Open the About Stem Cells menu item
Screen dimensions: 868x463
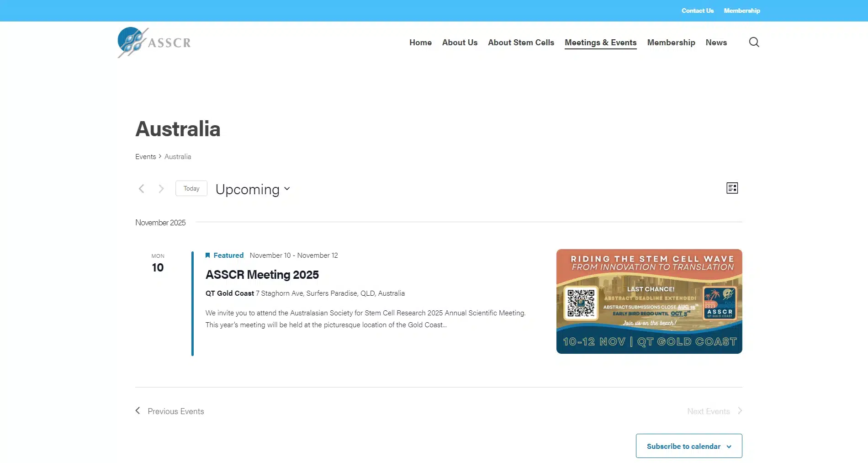point(521,43)
